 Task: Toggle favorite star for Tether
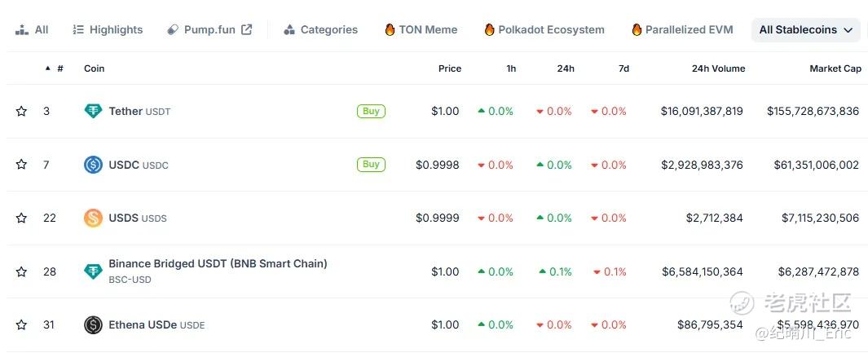21,112
